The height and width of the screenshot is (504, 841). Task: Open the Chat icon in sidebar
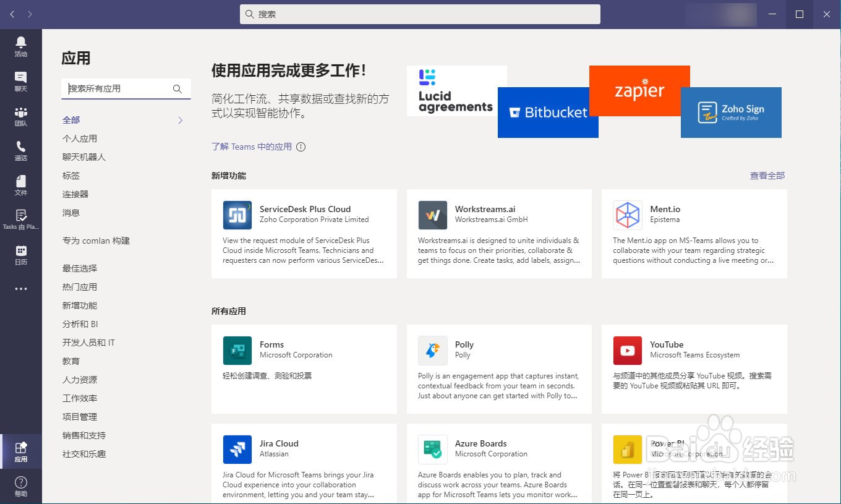coord(21,77)
